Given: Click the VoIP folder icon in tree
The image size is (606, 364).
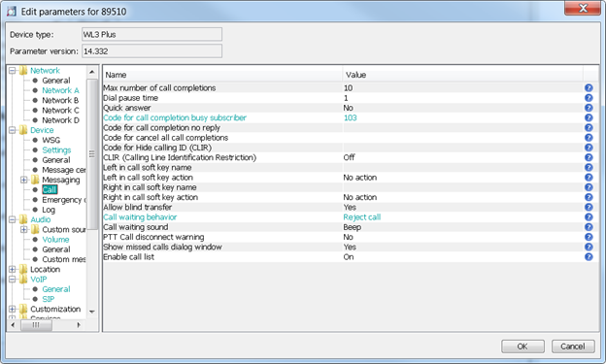Looking at the screenshot, I should (x=23, y=279).
